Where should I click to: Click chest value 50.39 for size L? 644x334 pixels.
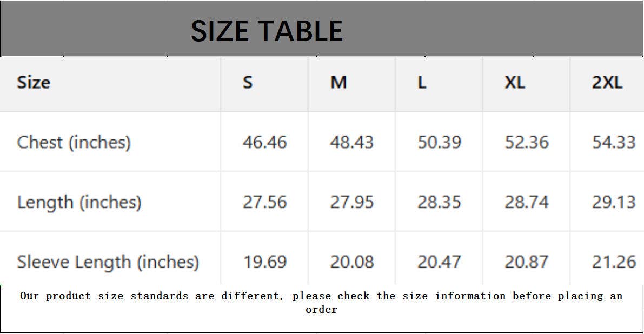pos(440,142)
